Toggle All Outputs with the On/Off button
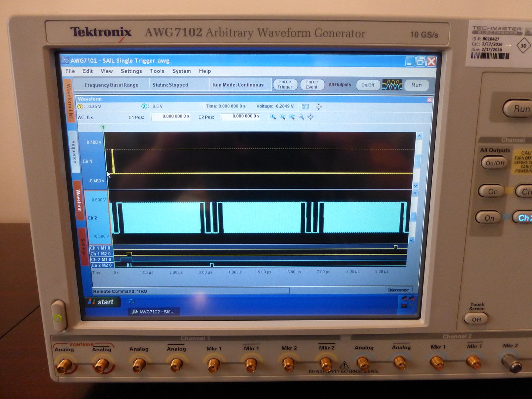The width and height of the screenshot is (532, 399). [368, 85]
